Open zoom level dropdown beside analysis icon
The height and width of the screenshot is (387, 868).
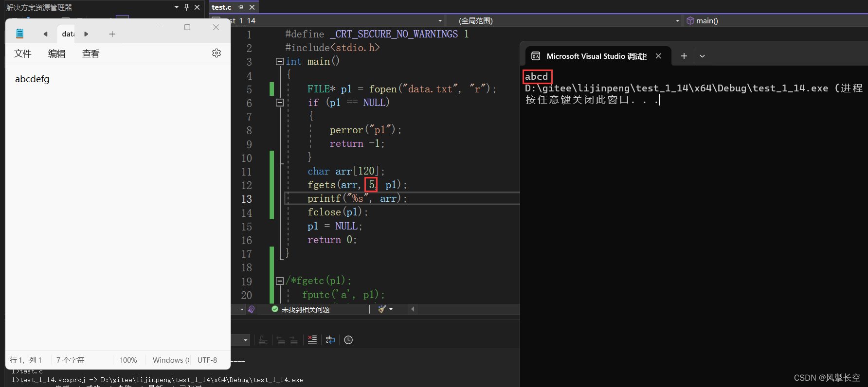click(242, 309)
